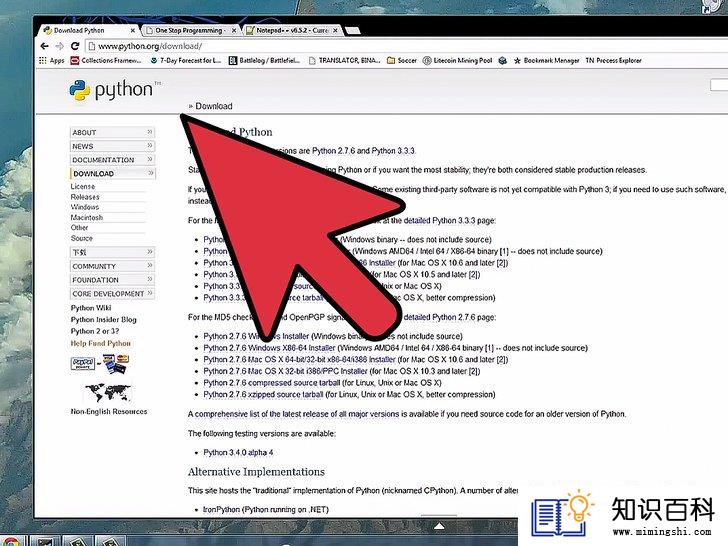Open a new browser tab
Screen dimensions: 728x546
352,31
